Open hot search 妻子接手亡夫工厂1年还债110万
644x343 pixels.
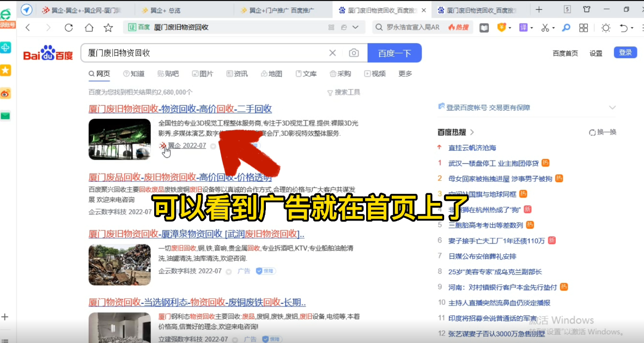496,241
